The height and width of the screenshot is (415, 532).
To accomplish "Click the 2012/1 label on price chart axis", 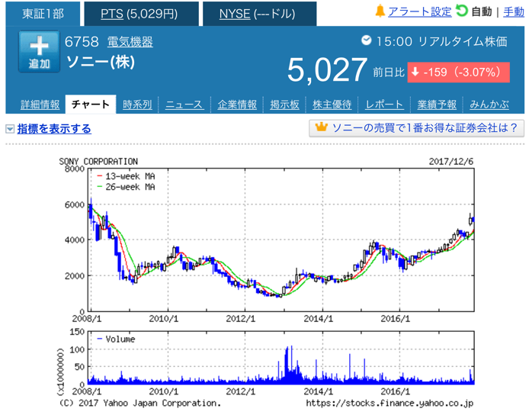I will click(x=241, y=319).
